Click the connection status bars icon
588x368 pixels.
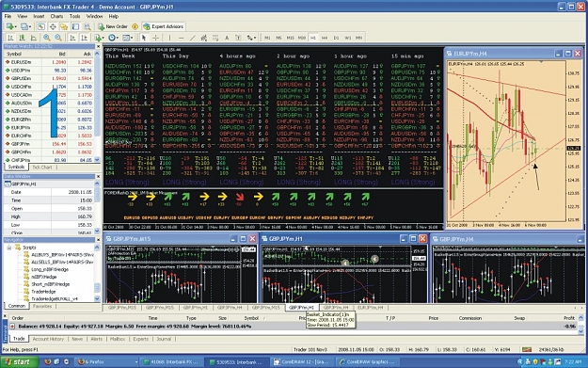point(527,349)
